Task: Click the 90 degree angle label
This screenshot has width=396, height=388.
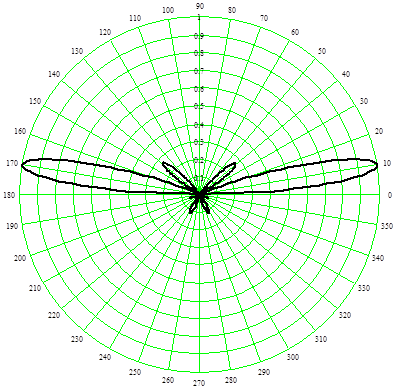Action: (x=200, y=6)
